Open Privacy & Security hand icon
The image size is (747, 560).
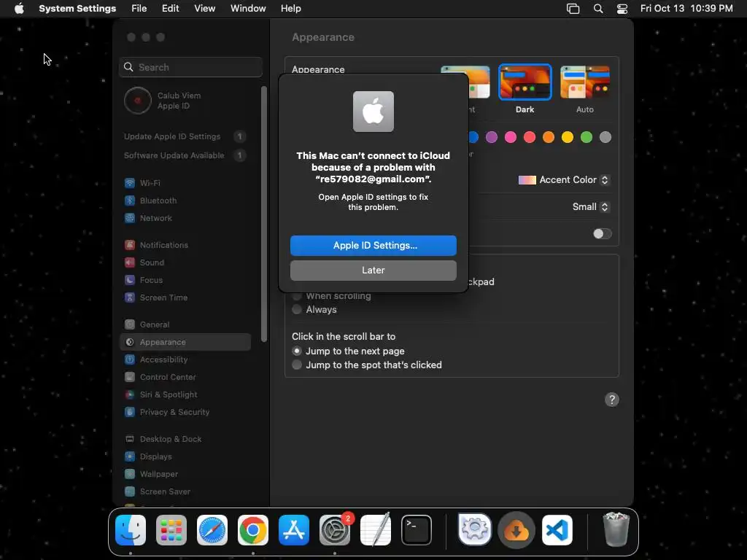point(130,412)
